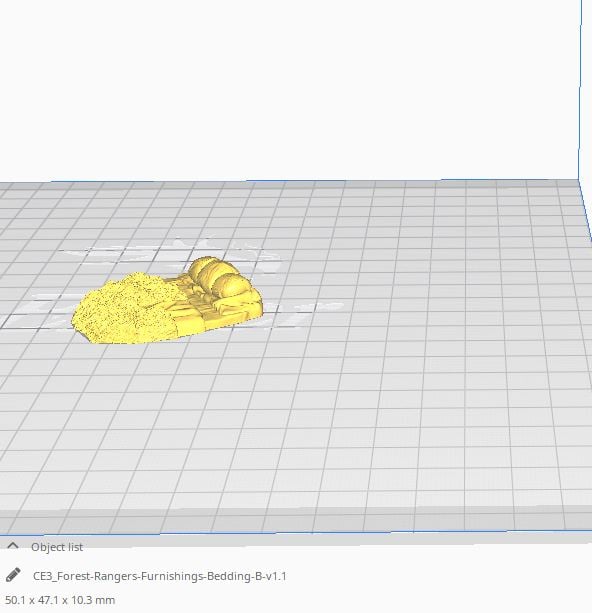Viewport: 592px width, 613px height.
Task: Collapse the Object list chevron
Action: pos(13,546)
